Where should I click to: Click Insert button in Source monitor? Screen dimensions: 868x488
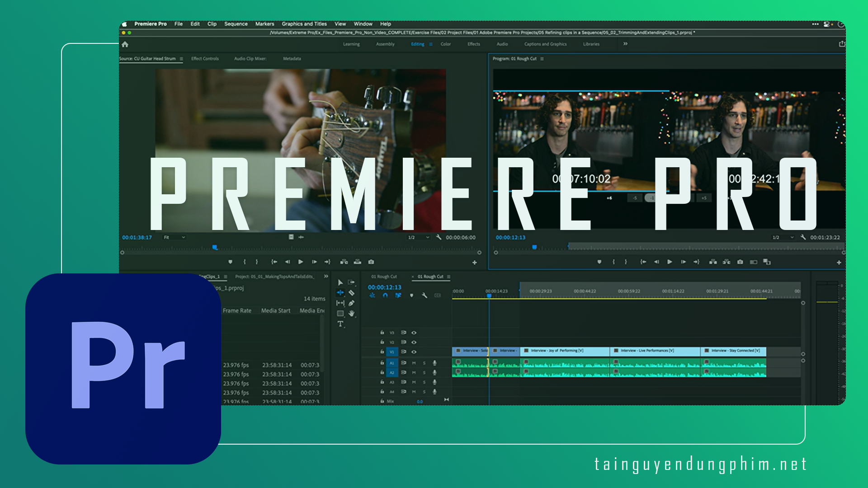[x=344, y=262]
